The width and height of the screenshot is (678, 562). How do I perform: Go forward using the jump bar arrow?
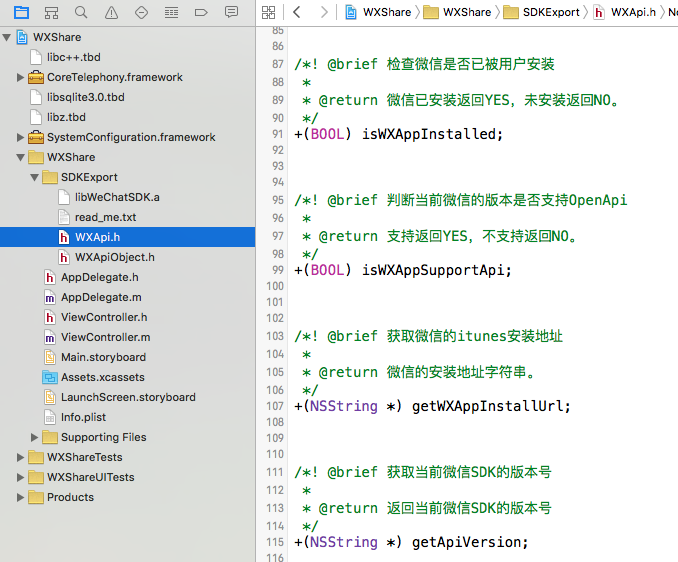323,12
